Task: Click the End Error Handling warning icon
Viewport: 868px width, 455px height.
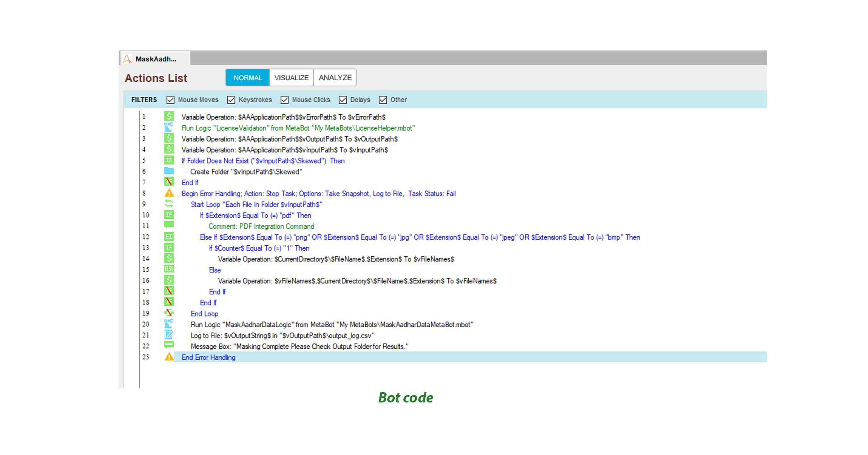Action: pyautogui.click(x=169, y=357)
